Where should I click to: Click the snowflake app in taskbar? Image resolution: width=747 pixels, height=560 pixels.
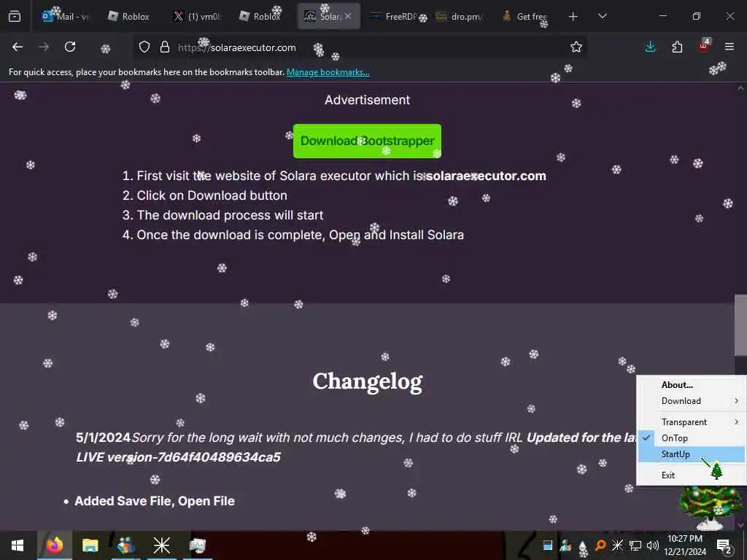coord(161,545)
